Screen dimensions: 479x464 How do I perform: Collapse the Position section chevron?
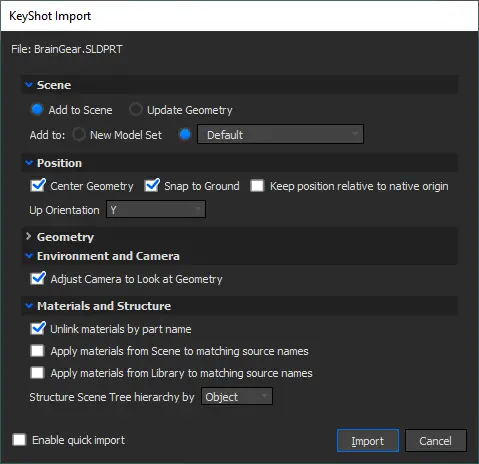pyautogui.click(x=29, y=163)
